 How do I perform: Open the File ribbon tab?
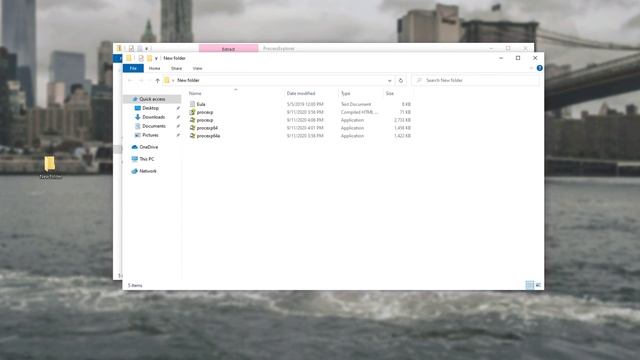pyautogui.click(x=133, y=68)
